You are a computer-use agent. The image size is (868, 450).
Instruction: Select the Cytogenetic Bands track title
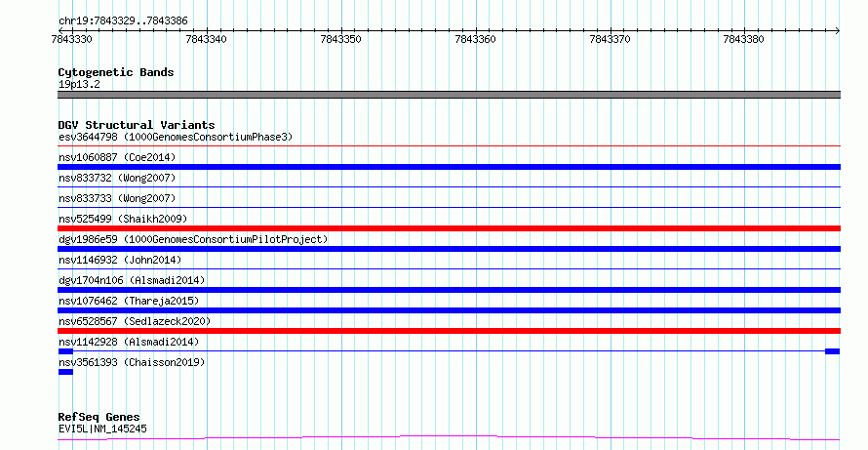116,72
